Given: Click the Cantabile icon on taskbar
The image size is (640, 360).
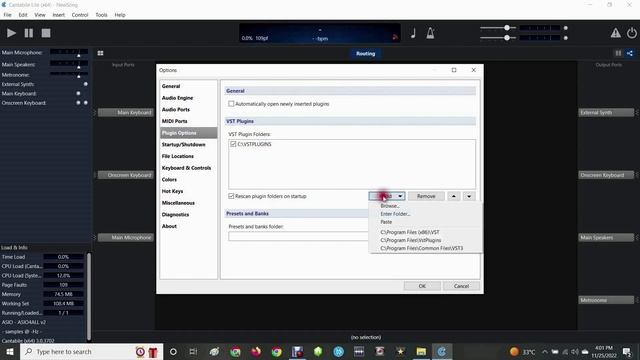Looking at the screenshot, I should click(442, 351).
